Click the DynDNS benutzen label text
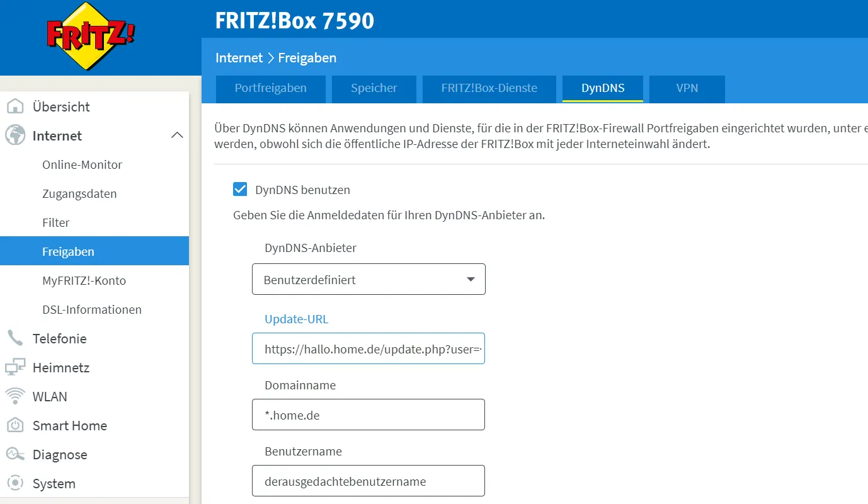 click(303, 190)
